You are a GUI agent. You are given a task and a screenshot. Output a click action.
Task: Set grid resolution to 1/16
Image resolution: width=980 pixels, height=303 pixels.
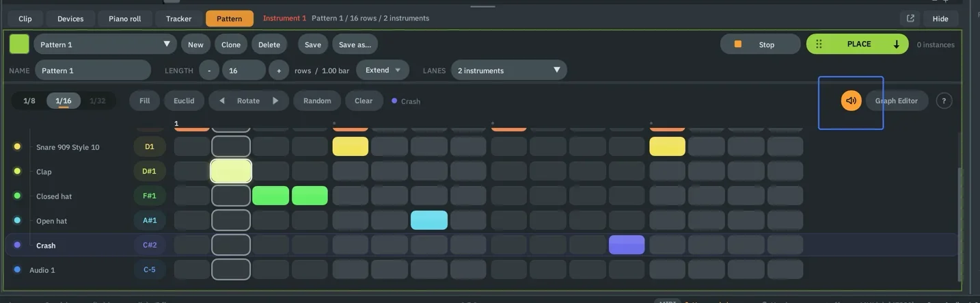click(x=64, y=101)
